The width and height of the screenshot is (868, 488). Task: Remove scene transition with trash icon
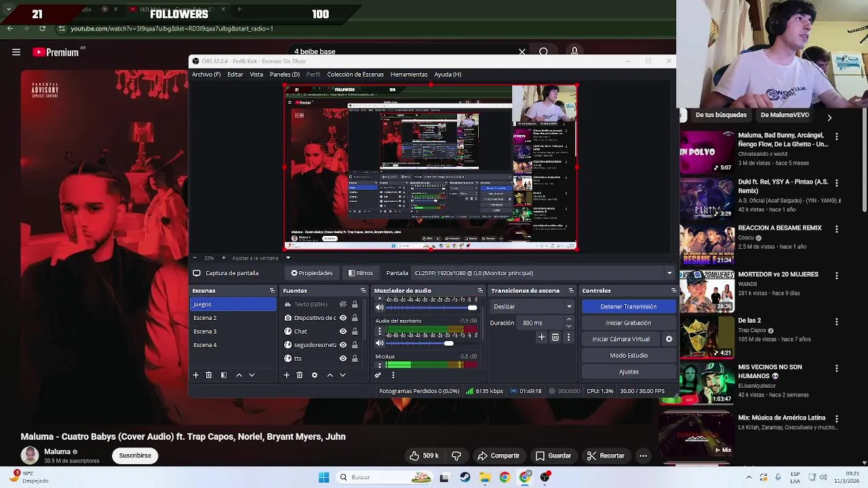coord(555,337)
